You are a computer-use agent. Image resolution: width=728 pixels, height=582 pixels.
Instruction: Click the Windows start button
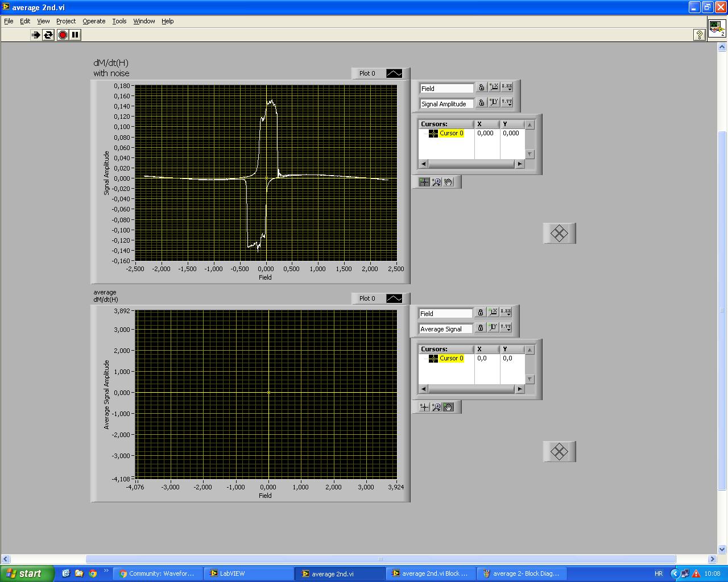(27, 573)
